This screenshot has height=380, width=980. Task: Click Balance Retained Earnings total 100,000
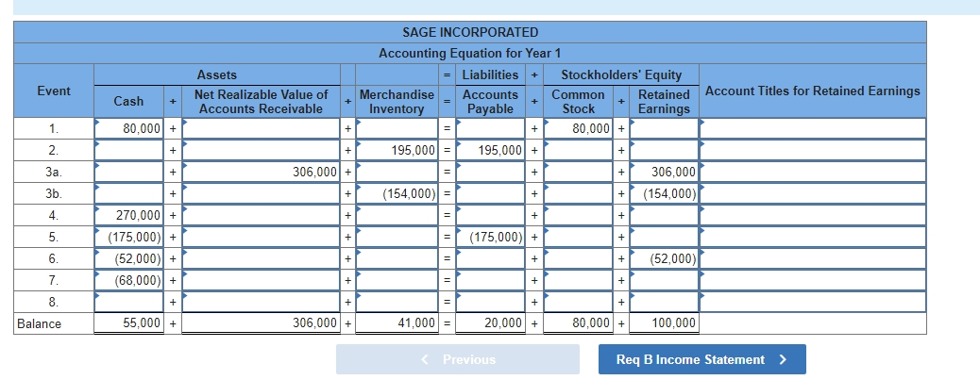click(x=664, y=323)
